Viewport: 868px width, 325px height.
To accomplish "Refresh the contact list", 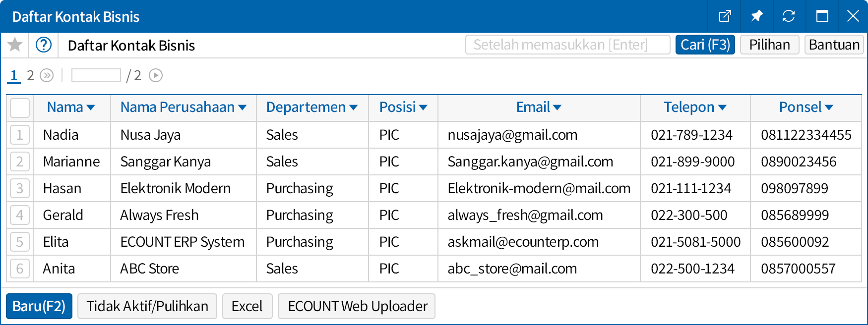I will pyautogui.click(x=788, y=16).
